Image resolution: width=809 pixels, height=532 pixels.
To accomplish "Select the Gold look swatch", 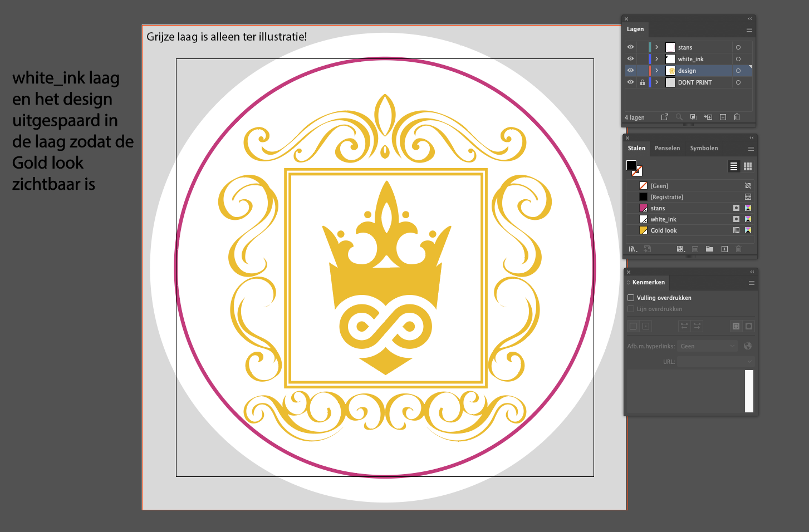I will [x=664, y=230].
